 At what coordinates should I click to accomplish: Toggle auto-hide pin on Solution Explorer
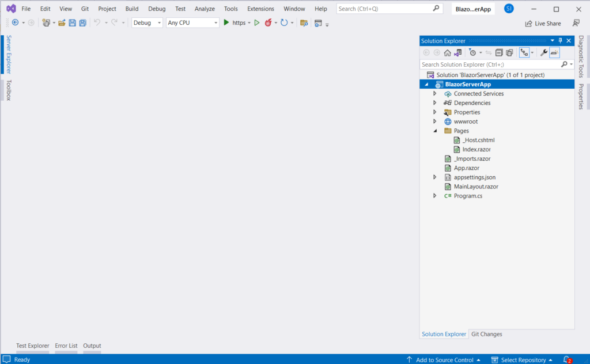pos(560,41)
